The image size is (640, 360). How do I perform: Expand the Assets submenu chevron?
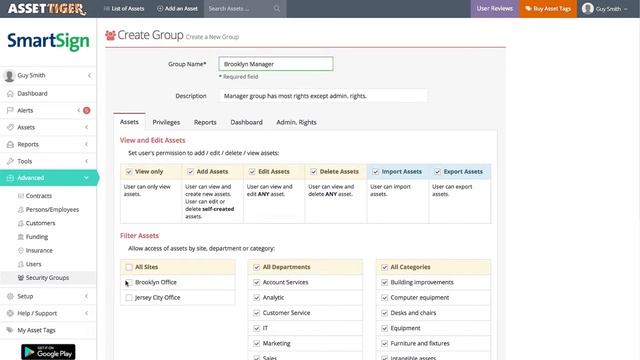click(87, 127)
